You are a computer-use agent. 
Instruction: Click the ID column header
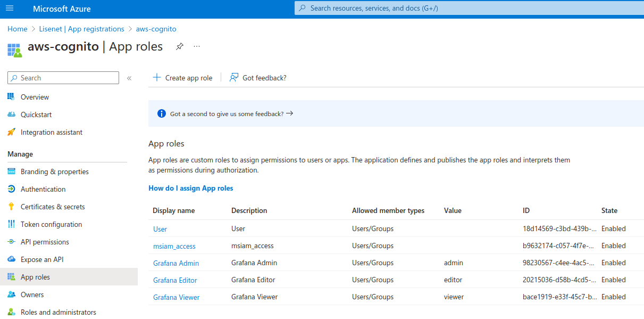(526, 210)
